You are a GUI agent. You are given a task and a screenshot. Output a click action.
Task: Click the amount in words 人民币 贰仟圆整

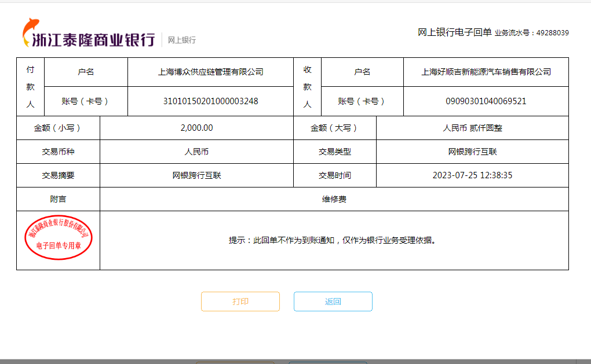tap(472, 128)
